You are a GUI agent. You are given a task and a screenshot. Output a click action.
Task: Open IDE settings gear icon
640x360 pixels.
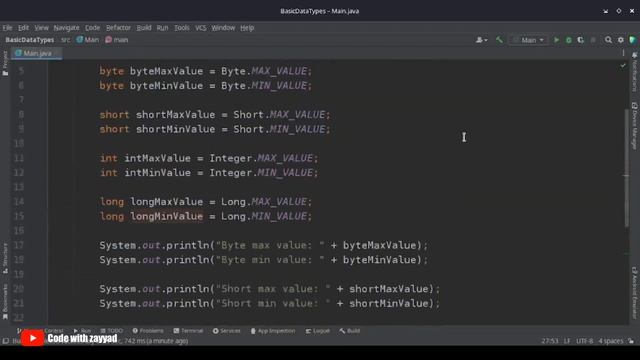tap(620, 40)
